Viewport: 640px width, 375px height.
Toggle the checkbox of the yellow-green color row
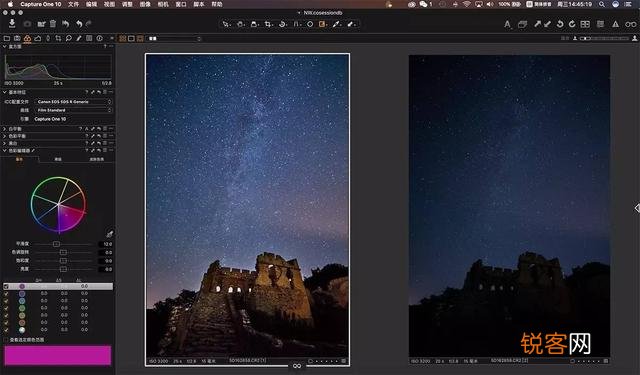tap(6, 315)
